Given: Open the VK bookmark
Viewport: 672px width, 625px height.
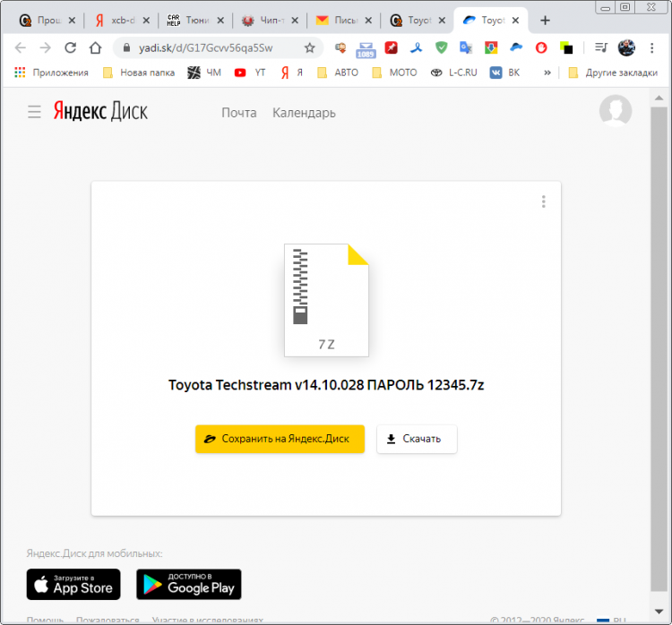Looking at the screenshot, I should [504, 73].
